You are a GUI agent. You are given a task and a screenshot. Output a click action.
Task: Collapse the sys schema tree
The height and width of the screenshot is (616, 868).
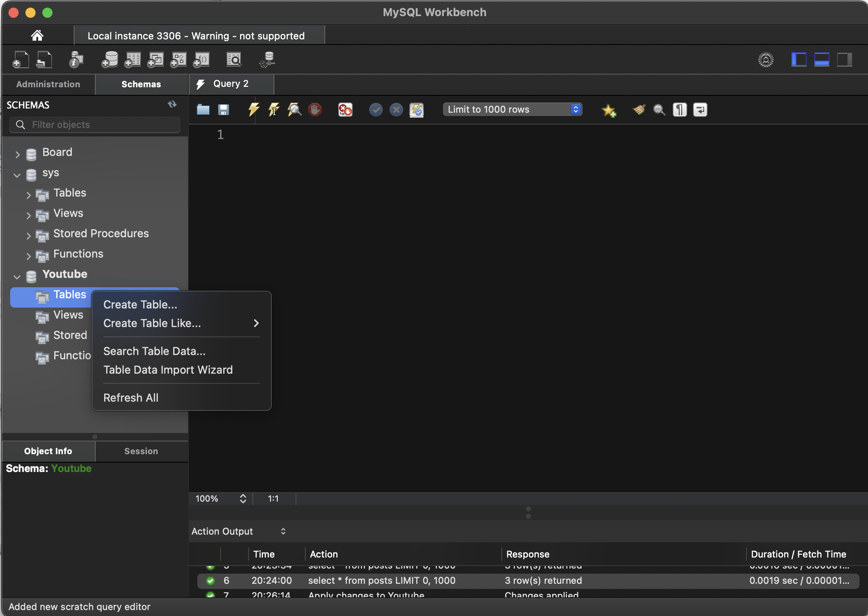click(x=17, y=175)
